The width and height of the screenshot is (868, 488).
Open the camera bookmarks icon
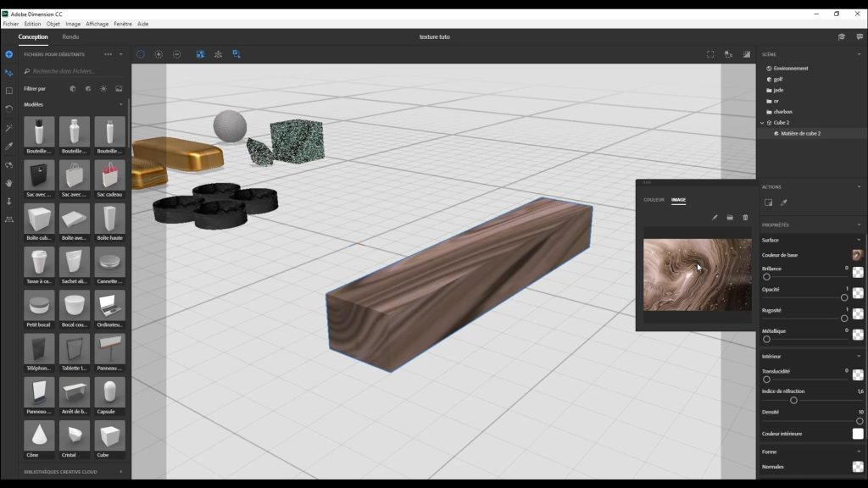(x=728, y=54)
